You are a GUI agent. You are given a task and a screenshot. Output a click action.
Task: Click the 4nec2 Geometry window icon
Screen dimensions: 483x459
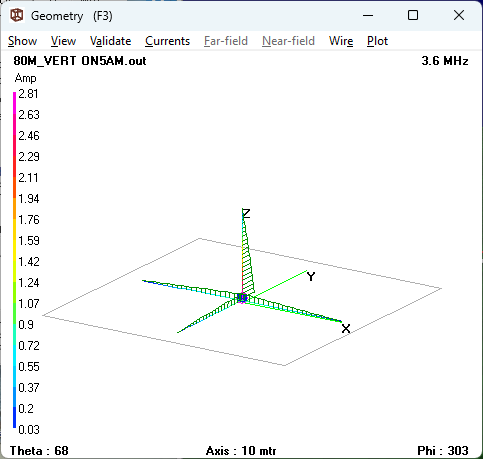17,15
